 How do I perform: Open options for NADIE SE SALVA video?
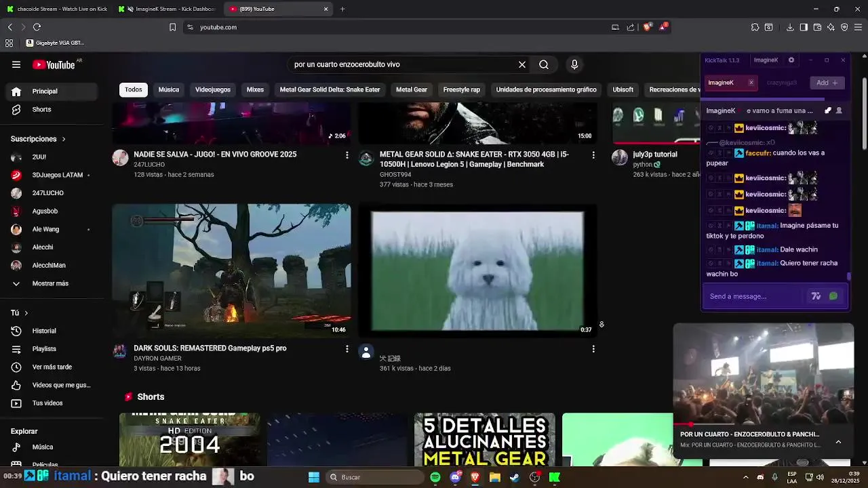[347, 155]
